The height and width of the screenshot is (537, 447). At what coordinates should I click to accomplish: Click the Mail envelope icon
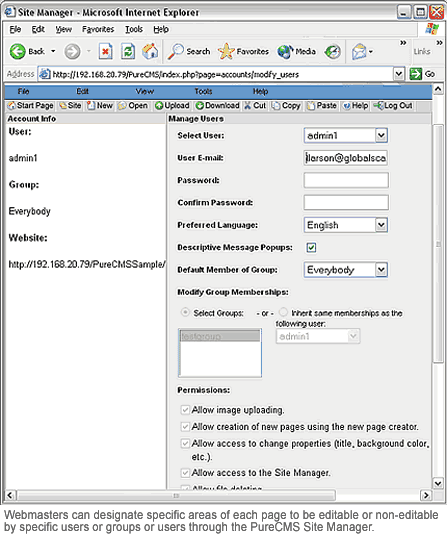[x=359, y=52]
